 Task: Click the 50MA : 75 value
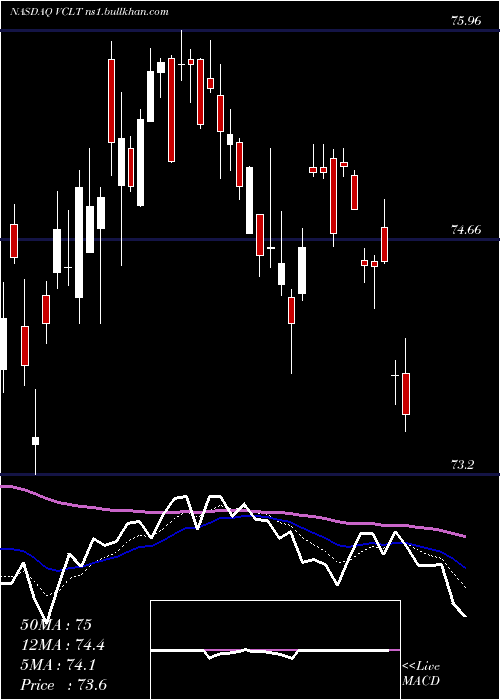pos(56,625)
